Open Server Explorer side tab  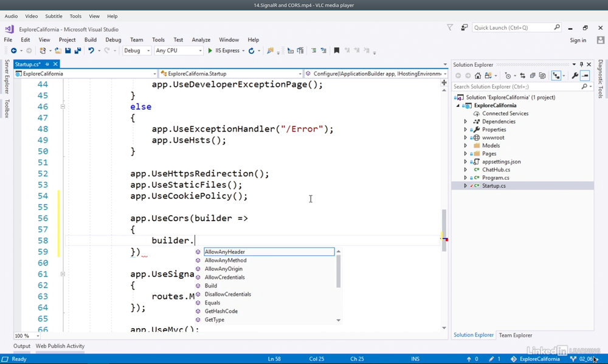pos(7,77)
